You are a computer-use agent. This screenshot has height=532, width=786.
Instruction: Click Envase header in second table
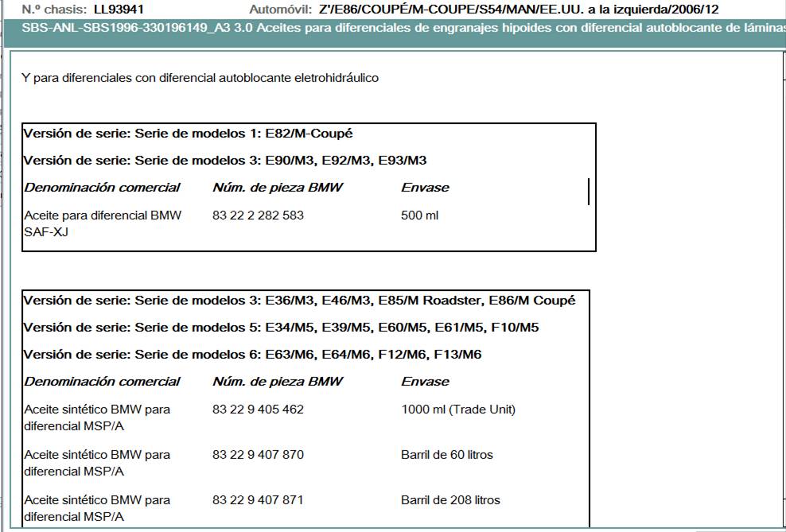tap(425, 381)
